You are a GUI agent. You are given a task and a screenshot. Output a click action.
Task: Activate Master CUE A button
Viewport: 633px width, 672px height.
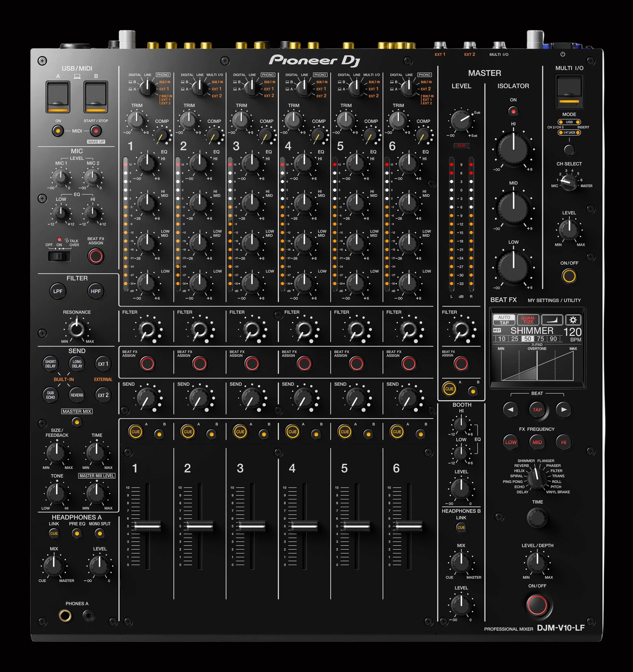pyautogui.click(x=449, y=389)
